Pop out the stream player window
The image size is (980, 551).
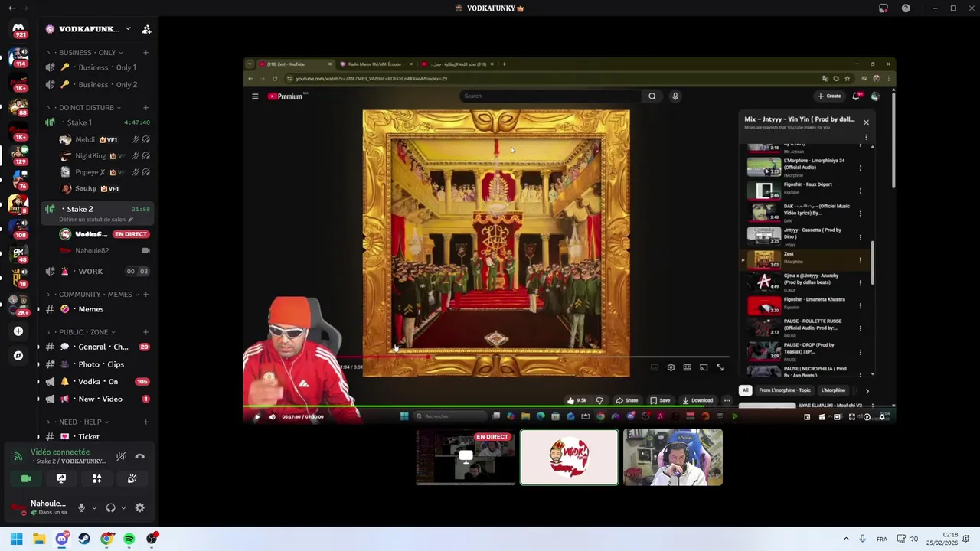[807, 417]
